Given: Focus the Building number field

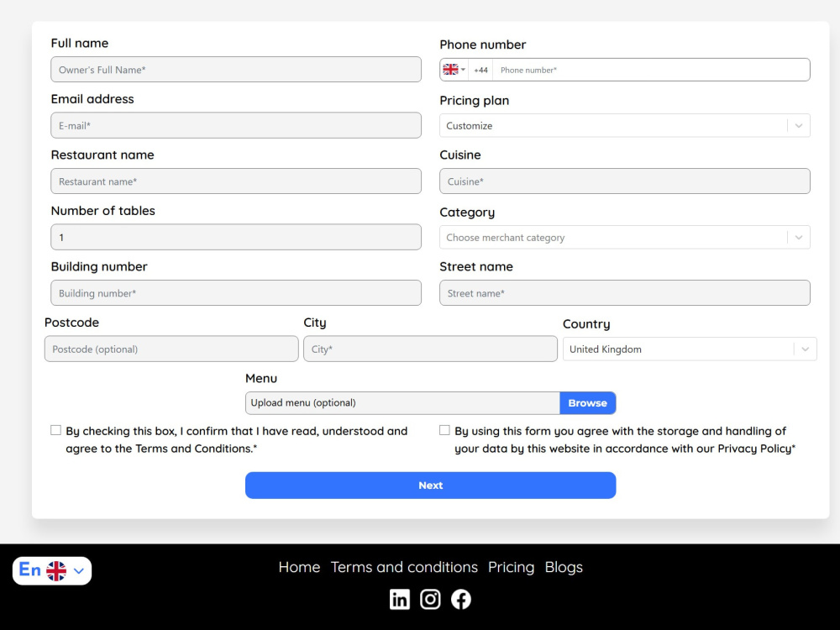Looking at the screenshot, I should coord(236,293).
